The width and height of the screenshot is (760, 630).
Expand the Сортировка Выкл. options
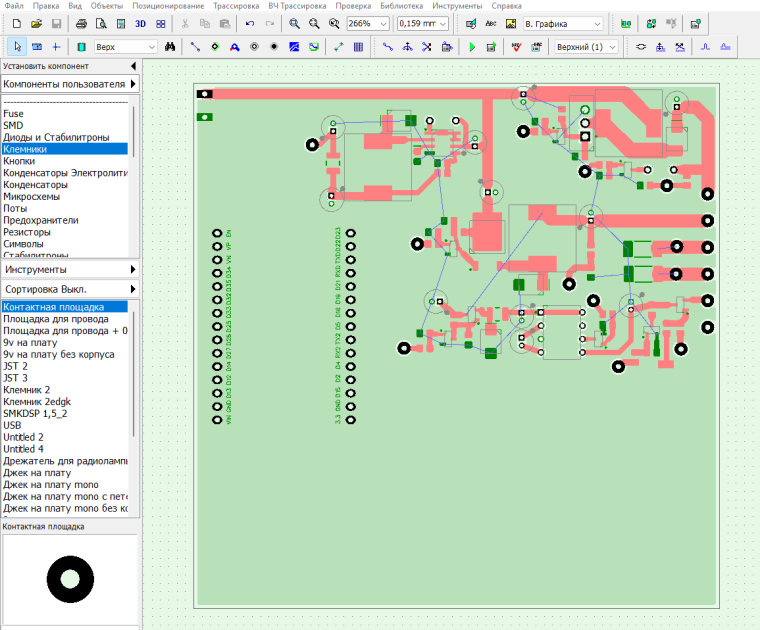click(x=70, y=289)
